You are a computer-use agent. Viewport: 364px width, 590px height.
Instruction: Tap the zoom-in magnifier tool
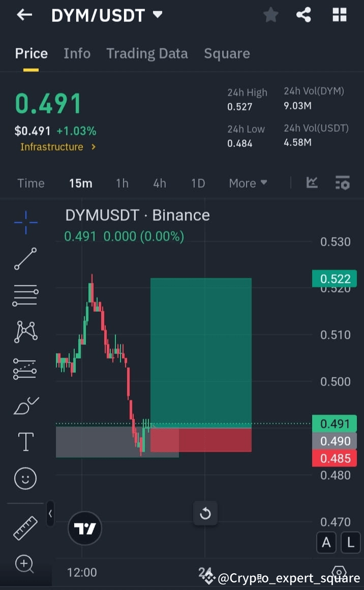coord(24,564)
